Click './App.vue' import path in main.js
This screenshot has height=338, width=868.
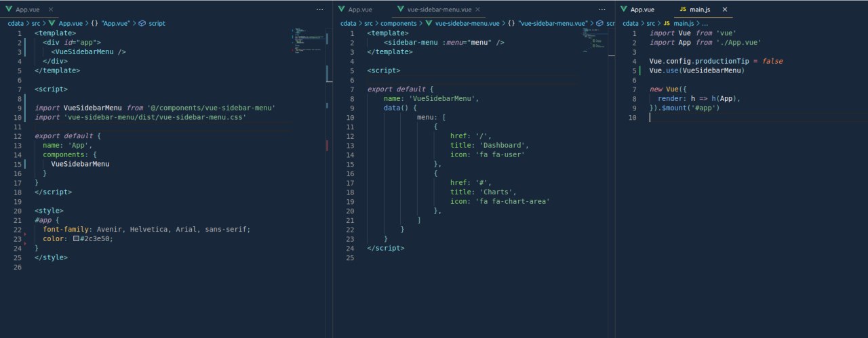tap(737, 42)
